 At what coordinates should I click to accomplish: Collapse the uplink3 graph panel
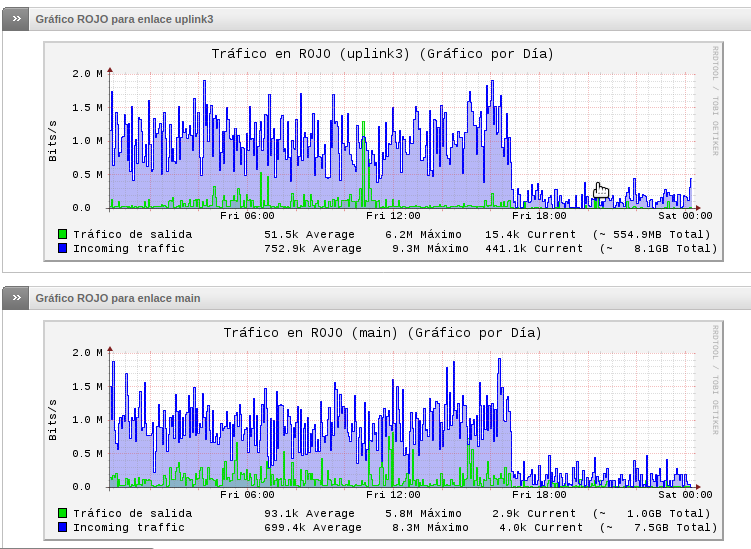[x=16, y=19]
